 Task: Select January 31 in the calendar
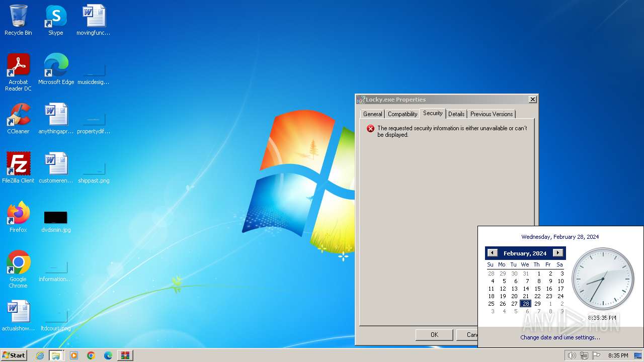pos(526,274)
